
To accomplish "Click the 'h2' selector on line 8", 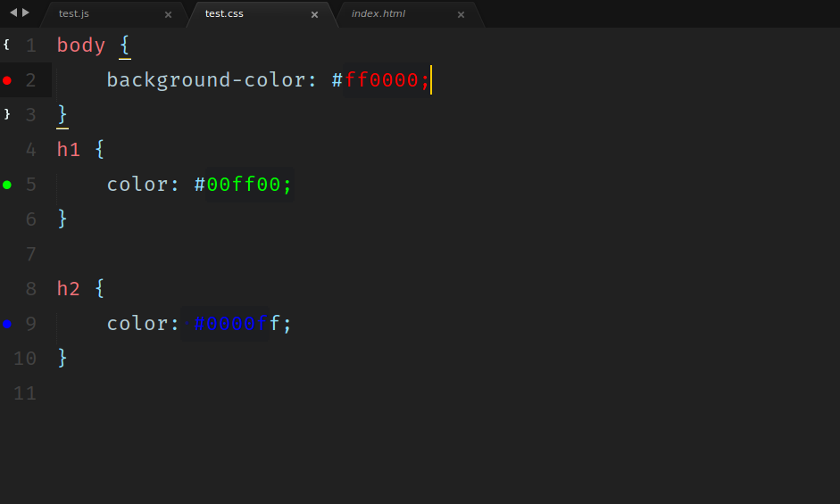I will tap(69, 289).
